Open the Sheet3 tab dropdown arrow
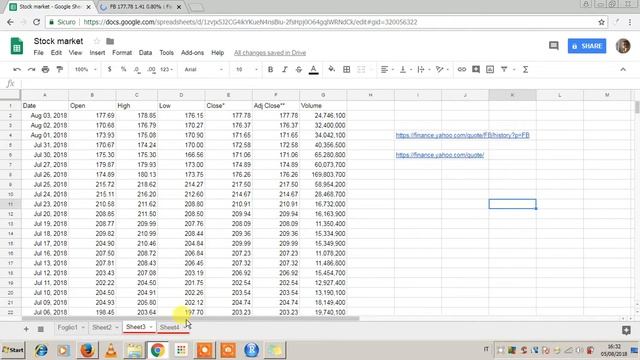The height and width of the screenshot is (360, 640). [151, 327]
